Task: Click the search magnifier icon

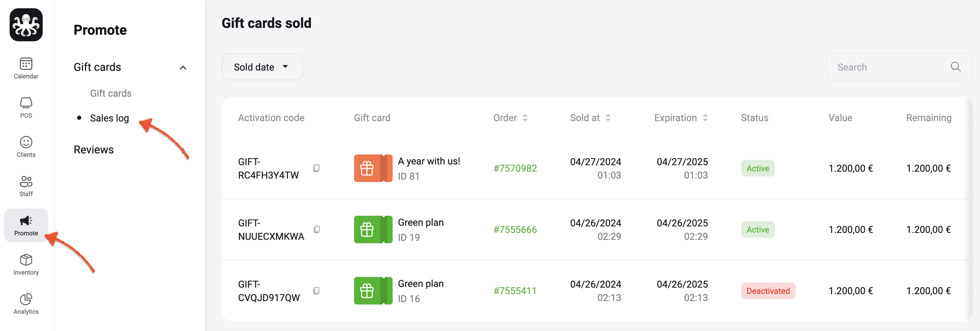Action: click(955, 67)
